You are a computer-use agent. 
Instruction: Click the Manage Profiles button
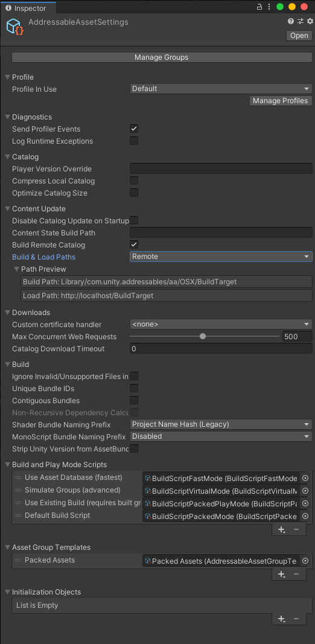coord(281,101)
